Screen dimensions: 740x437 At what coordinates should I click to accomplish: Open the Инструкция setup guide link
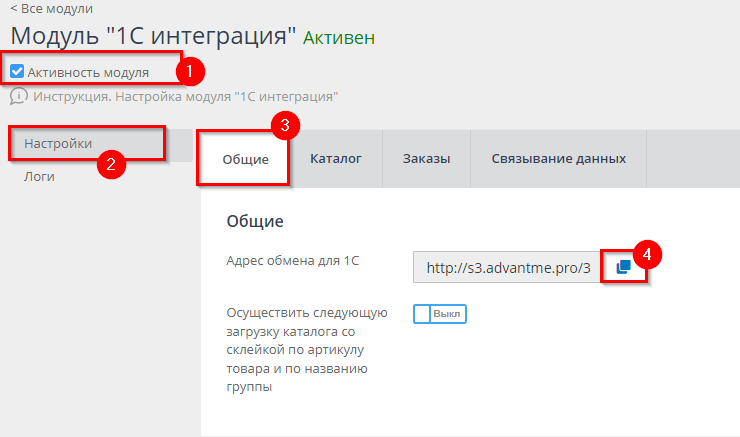click(x=186, y=97)
